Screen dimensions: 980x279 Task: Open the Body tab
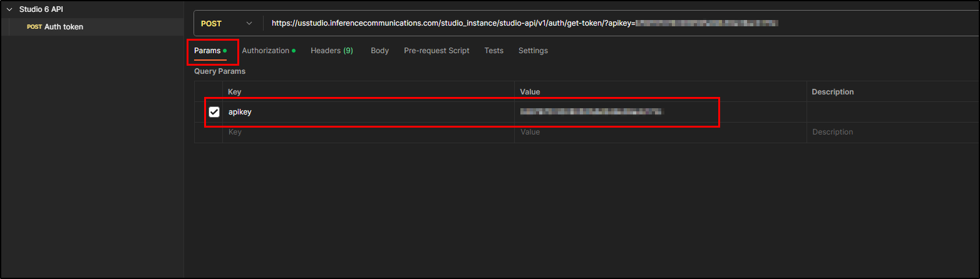[x=379, y=51]
